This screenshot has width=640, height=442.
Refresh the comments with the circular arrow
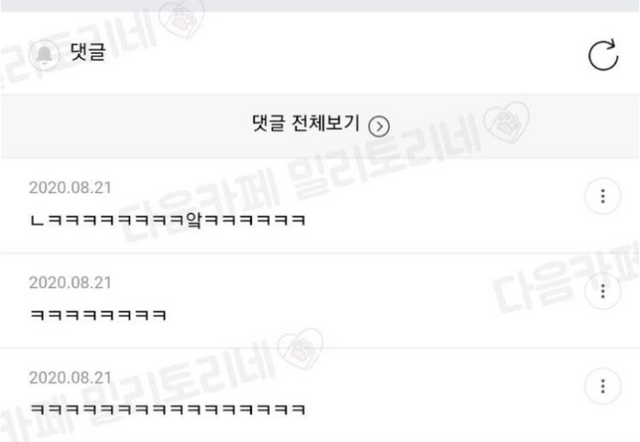tap(603, 55)
